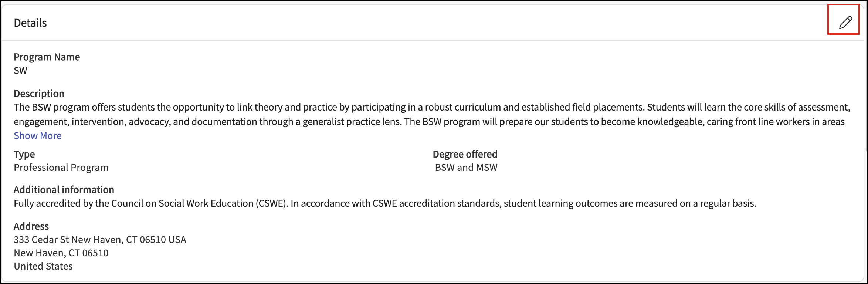Click the Description field label
The height and width of the screenshot is (284, 868).
39,94
